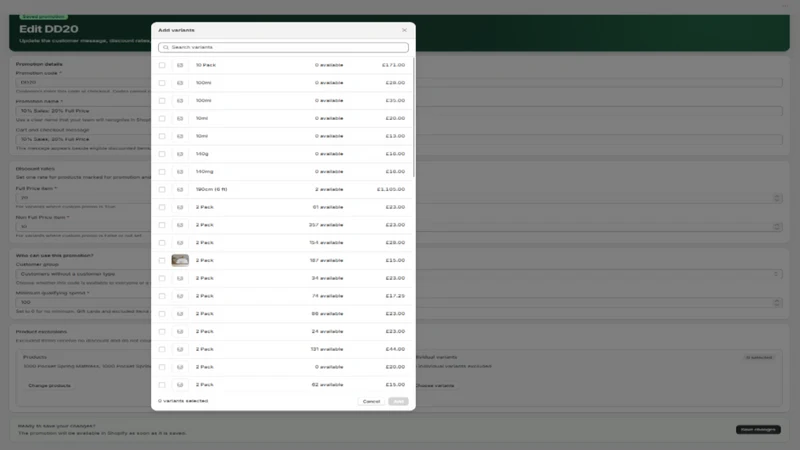
Task: Click Choose variants on the Edit DD20 page
Action: pyautogui.click(x=435, y=386)
